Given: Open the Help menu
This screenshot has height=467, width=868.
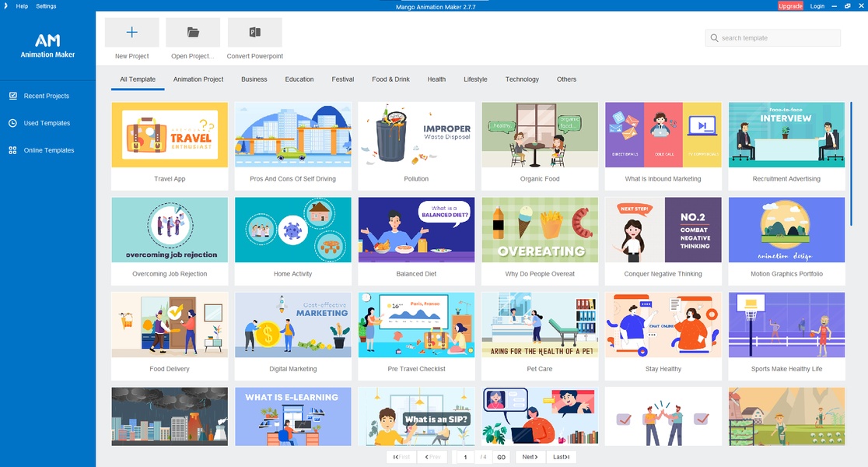Looking at the screenshot, I should coord(22,5).
